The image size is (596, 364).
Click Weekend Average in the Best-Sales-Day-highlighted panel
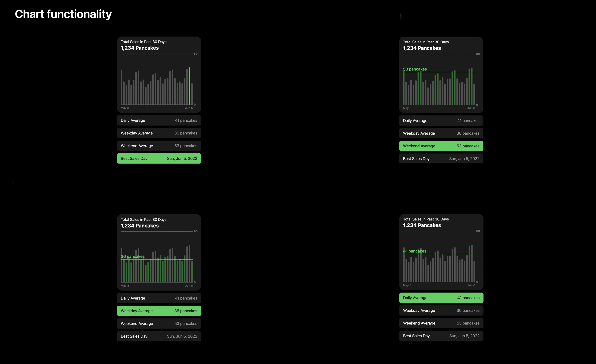[159, 146]
